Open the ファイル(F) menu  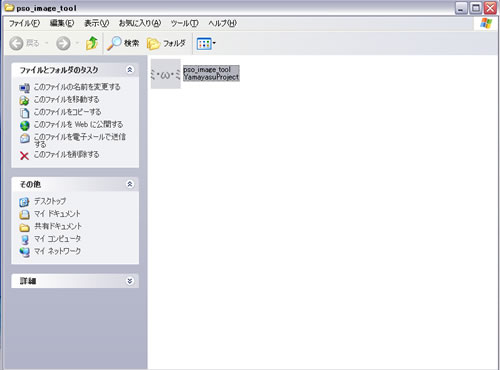coord(24,23)
